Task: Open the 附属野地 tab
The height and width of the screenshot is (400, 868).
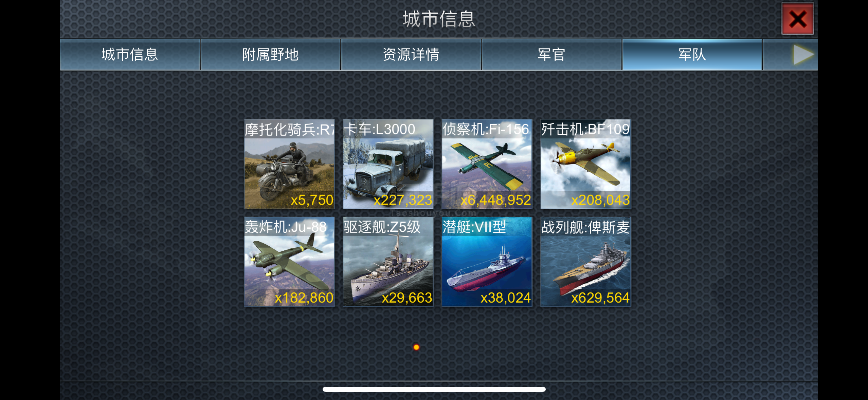Action: pyautogui.click(x=270, y=55)
